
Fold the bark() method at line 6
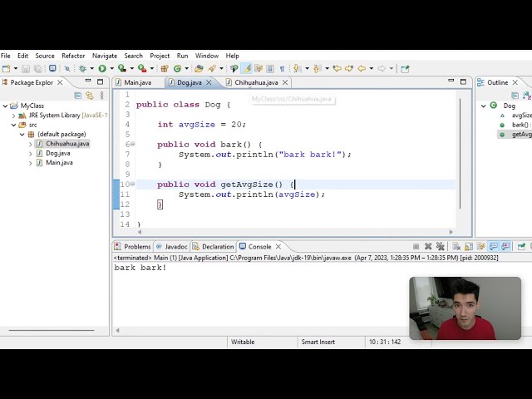(x=133, y=144)
